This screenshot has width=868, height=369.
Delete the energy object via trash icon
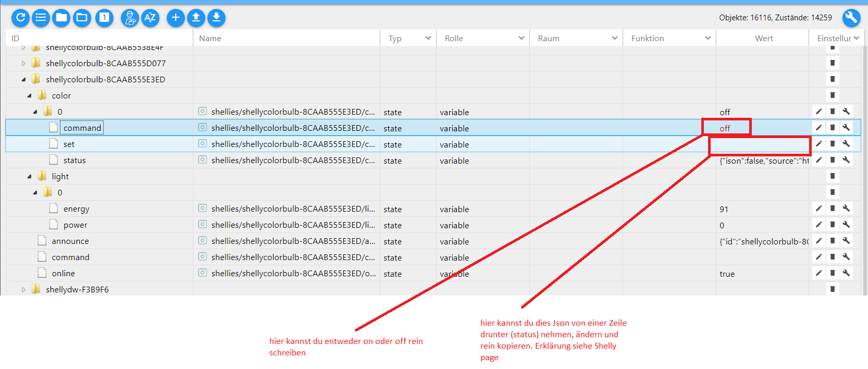coord(833,208)
